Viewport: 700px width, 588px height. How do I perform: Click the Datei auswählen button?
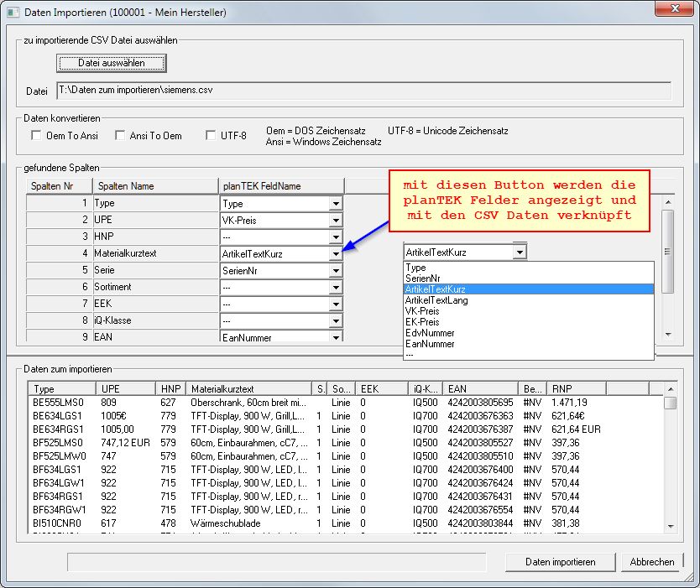click(x=112, y=63)
